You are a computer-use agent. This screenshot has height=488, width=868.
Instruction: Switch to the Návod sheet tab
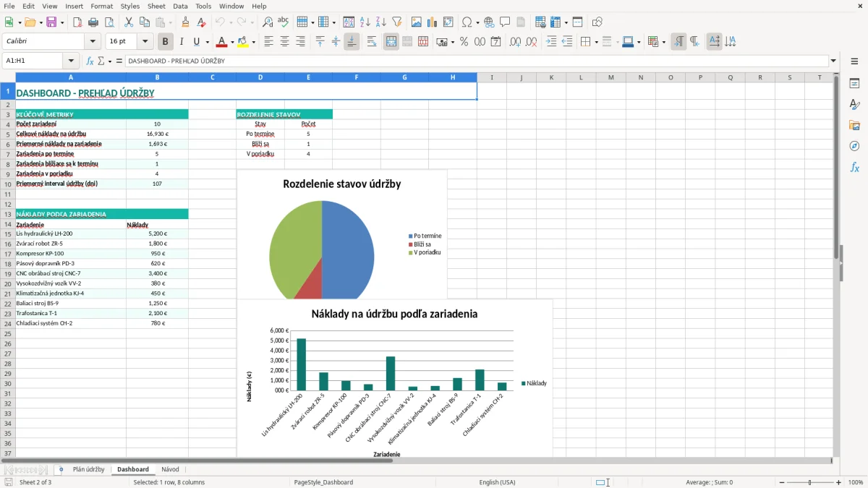tap(170, 469)
